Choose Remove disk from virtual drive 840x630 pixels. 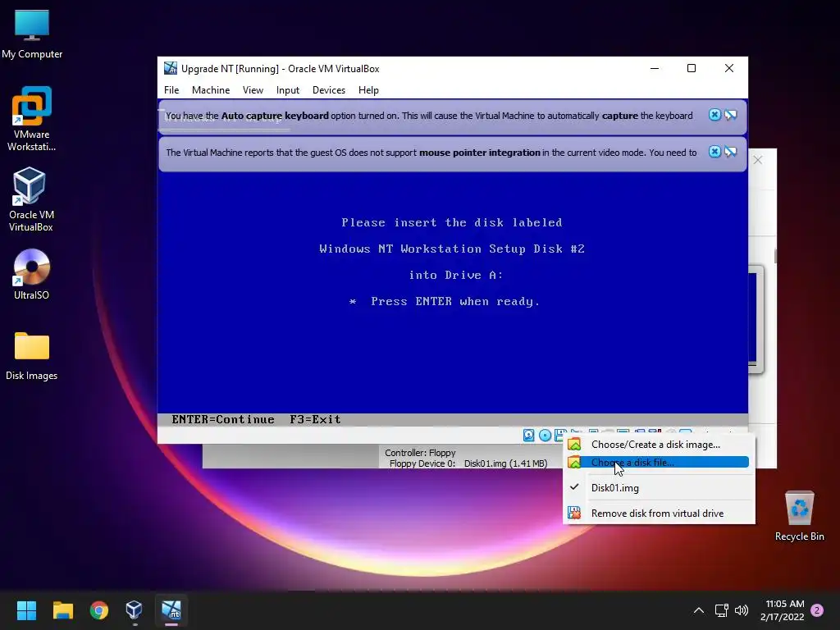659,514
